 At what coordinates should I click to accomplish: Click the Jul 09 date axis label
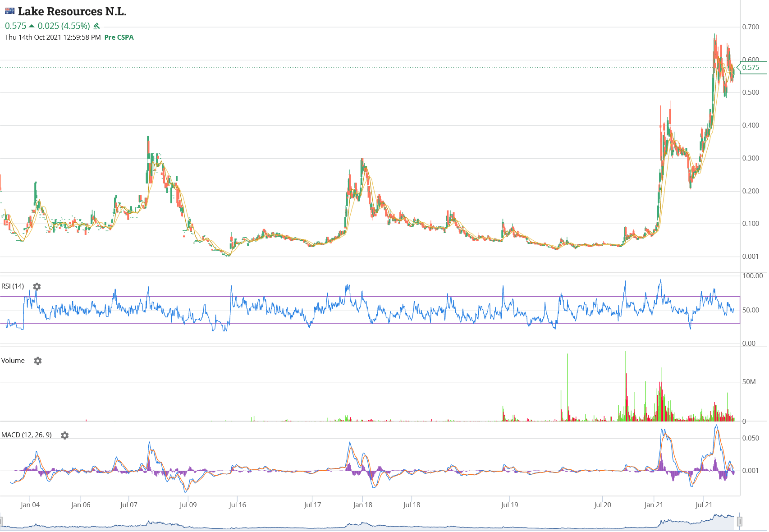tap(188, 505)
